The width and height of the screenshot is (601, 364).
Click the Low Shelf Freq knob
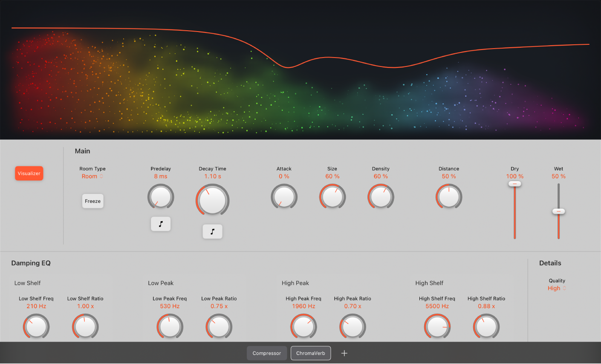coord(36,326)
